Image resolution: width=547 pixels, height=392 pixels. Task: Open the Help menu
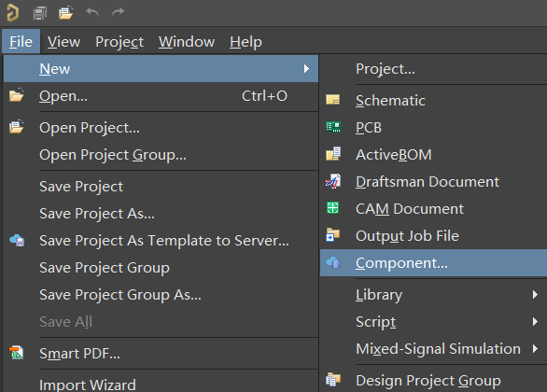[245, 41]
